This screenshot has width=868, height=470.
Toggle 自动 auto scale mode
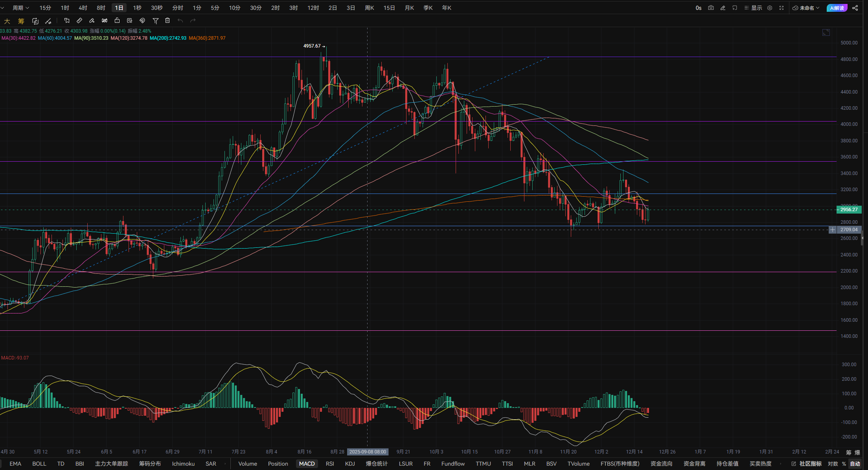855,464
